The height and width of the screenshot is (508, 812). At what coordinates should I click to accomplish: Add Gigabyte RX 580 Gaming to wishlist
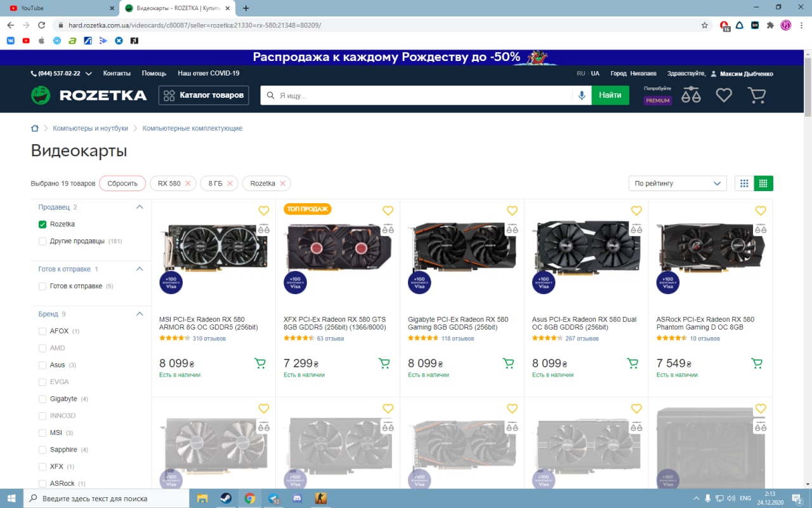[513, 211]
